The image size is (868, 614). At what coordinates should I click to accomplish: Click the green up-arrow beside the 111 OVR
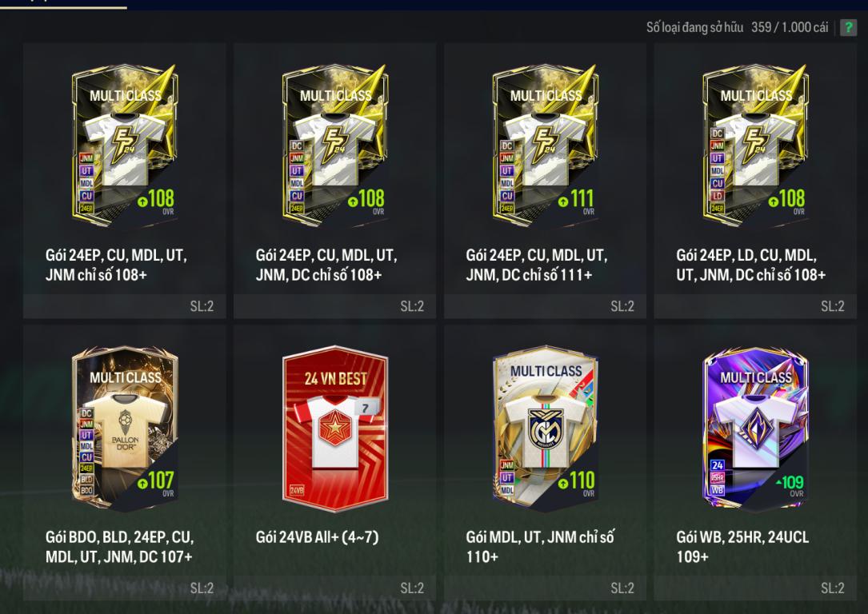coord(563,202)
